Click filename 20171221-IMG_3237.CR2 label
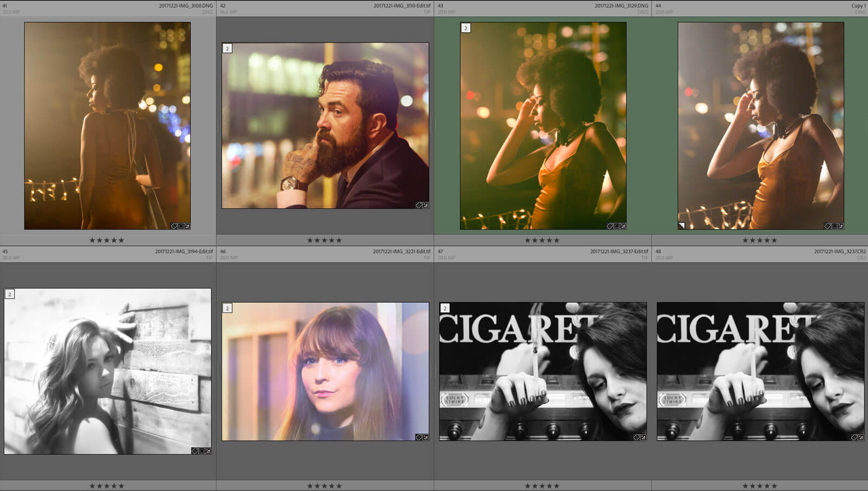This screenshot has height=491, width=868. tap(839, 252)
